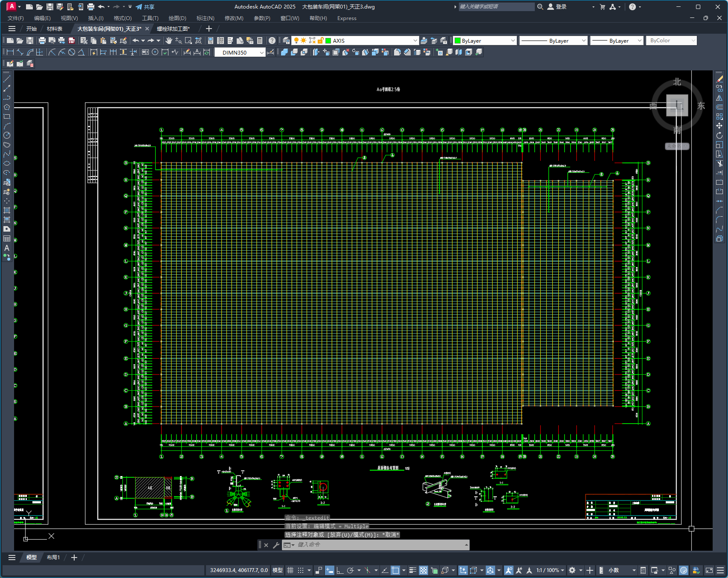
Task: Toggle object snap in status bar
Action: coord(395,570)
